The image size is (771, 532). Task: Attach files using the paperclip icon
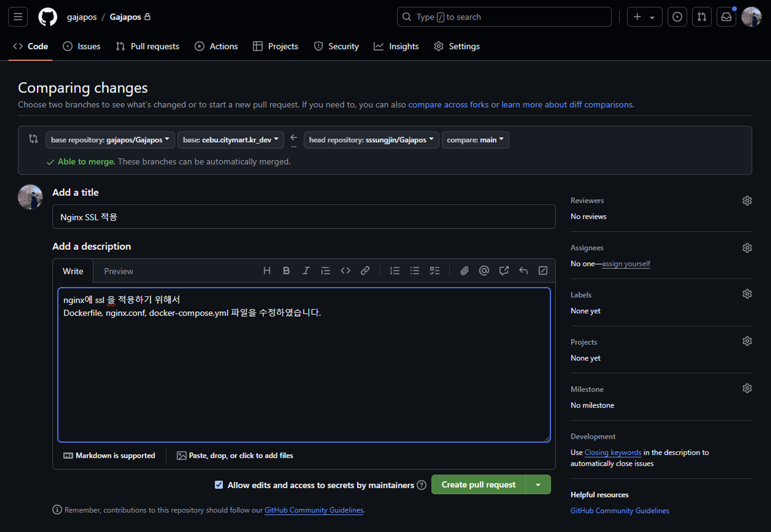point(465,271)
